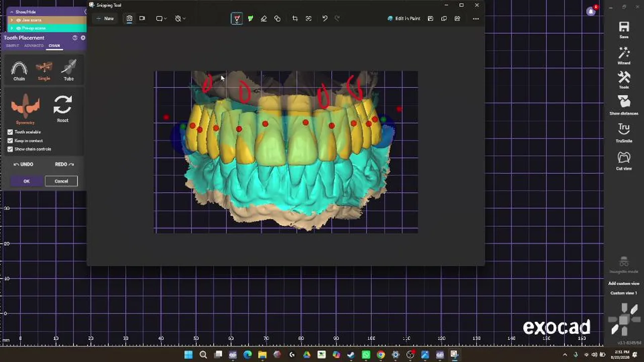Close the Tooth Placement panel
This screenshot has width=644, height=362.
[83, 38]
